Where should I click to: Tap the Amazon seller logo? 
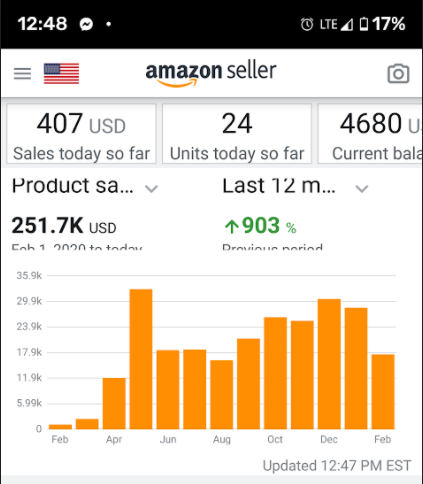[x=211, y=74]
